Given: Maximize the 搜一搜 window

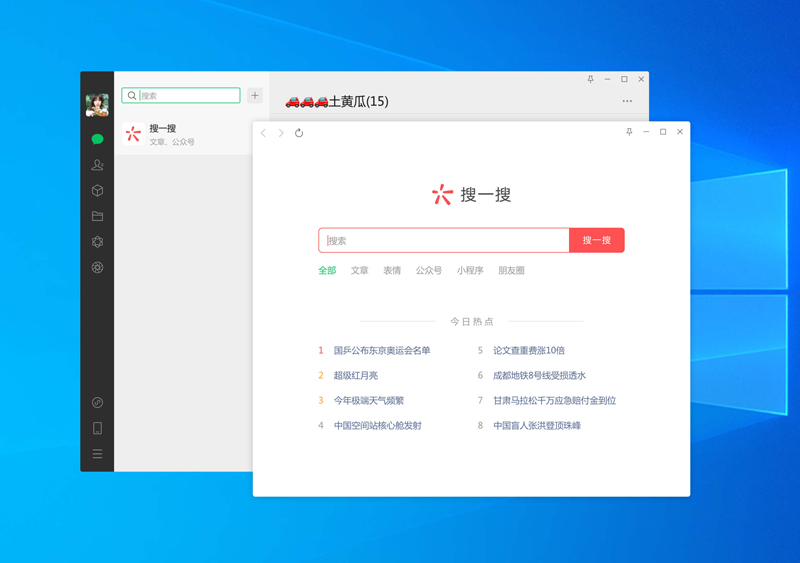Looking at the screenshot, I should pos(663,132).
